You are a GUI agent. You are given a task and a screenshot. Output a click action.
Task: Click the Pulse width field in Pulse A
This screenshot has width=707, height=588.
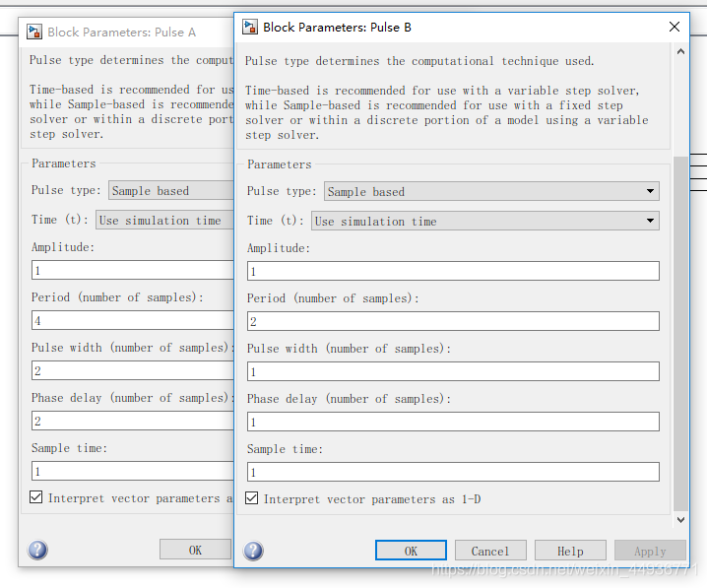pyautogui.click(x=133, y=370)
